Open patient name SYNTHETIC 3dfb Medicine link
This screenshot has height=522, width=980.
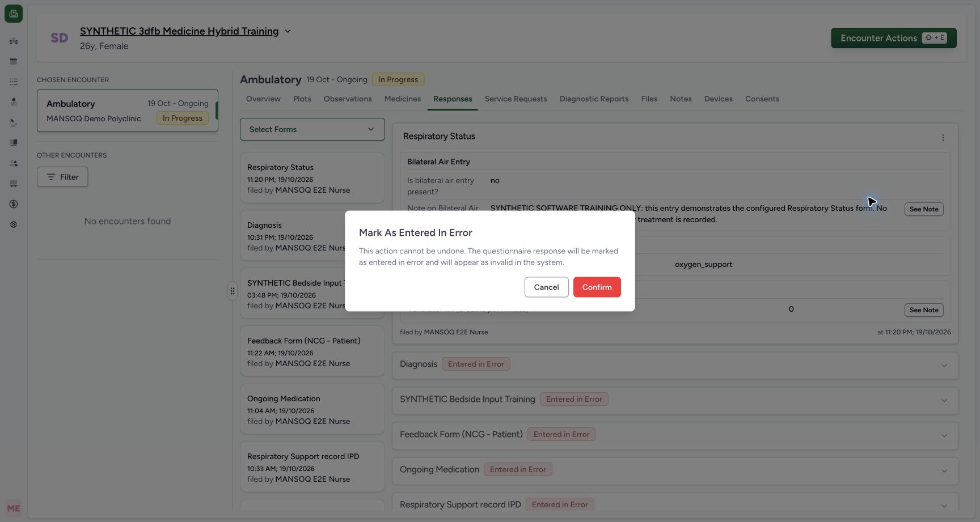pos(179,31)
